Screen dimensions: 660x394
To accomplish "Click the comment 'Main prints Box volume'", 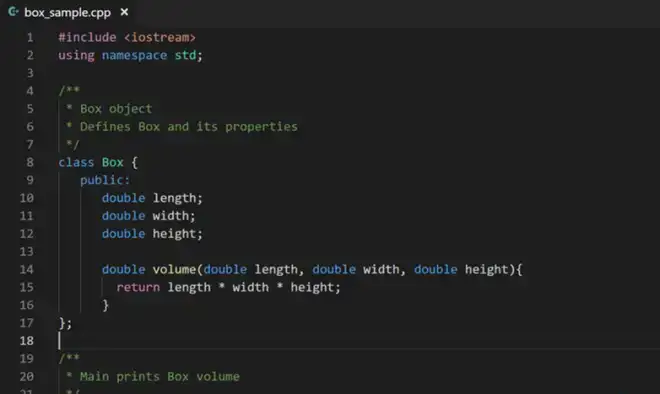I will (x=160, y=376).
